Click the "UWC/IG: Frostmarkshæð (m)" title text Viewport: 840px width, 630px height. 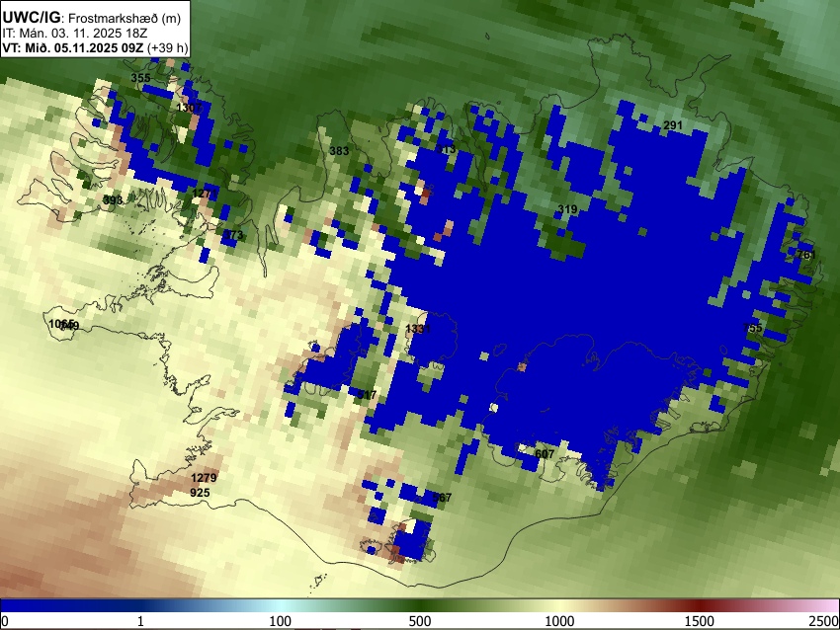pos(92,18)
